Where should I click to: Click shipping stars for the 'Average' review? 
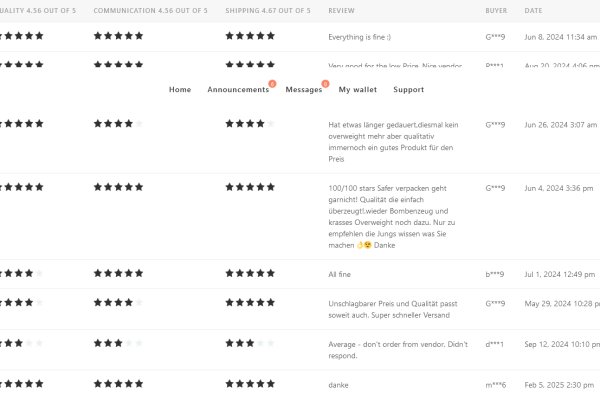tap(250, 343)
